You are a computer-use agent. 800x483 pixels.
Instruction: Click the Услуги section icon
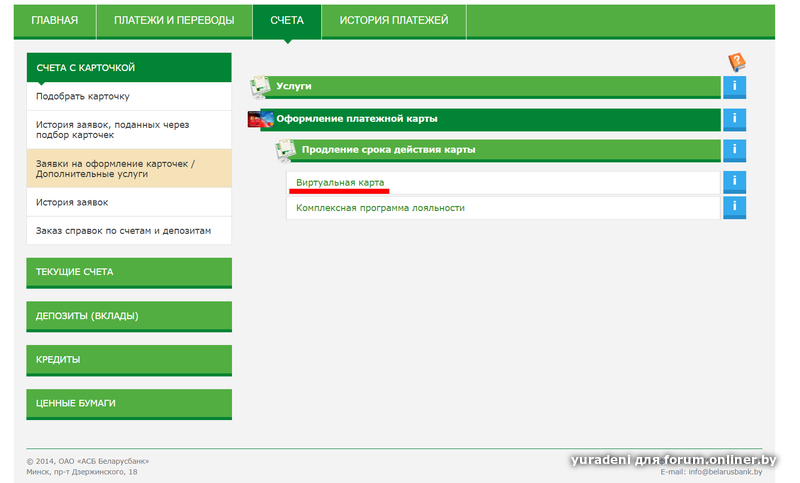(260, 87)
